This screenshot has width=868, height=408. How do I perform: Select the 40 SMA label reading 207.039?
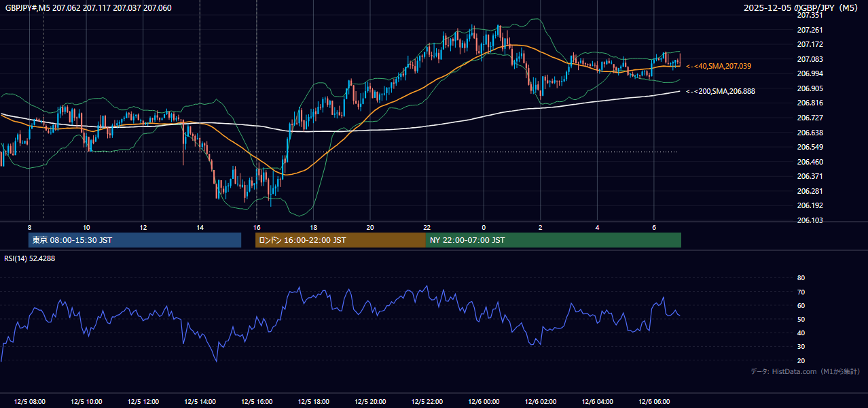(x=719, y=66)
